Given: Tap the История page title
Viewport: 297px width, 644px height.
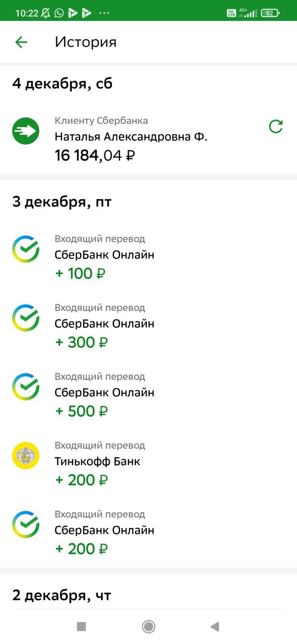Looking at the screenshot, I should click(x=86, y=42).
